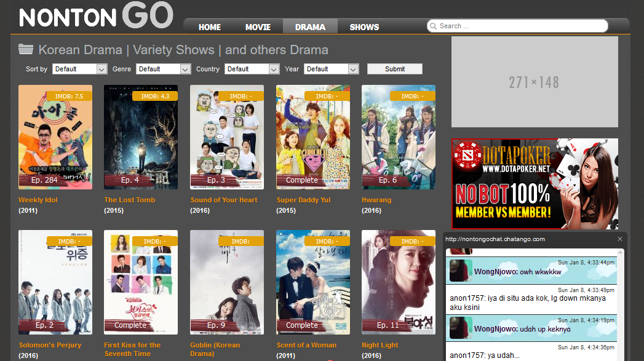
Task: Expand the Genre dropdown
Action: pos(164,69)
